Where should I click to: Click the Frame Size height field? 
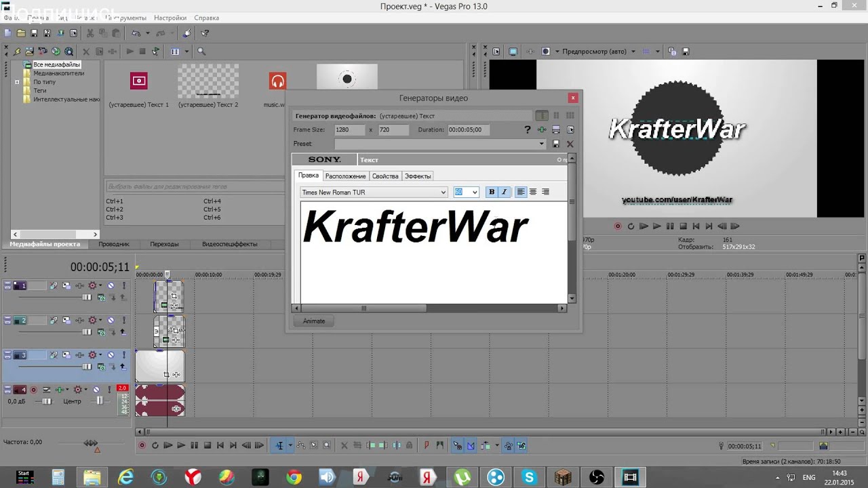pos(393,129)
